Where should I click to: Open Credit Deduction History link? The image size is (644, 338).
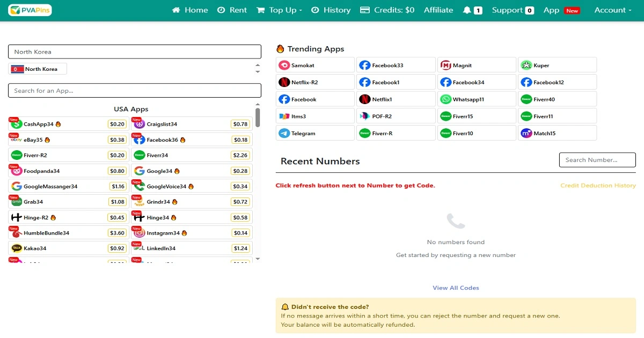tap(598, 186)
